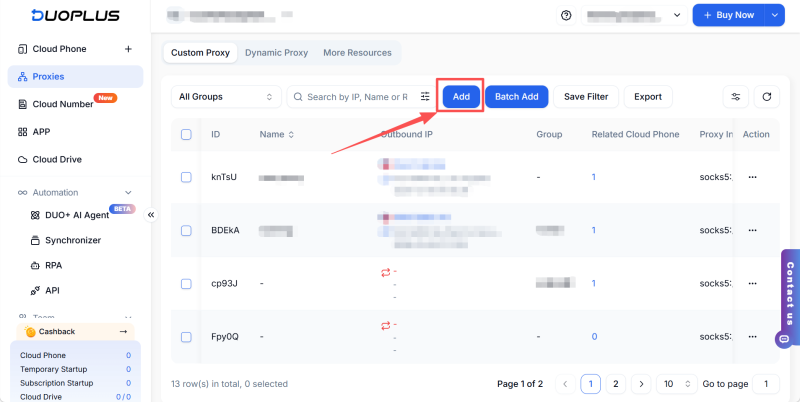
Task: Click the Batch Add button
Action: pyautogui.click(x=516, y=97)
